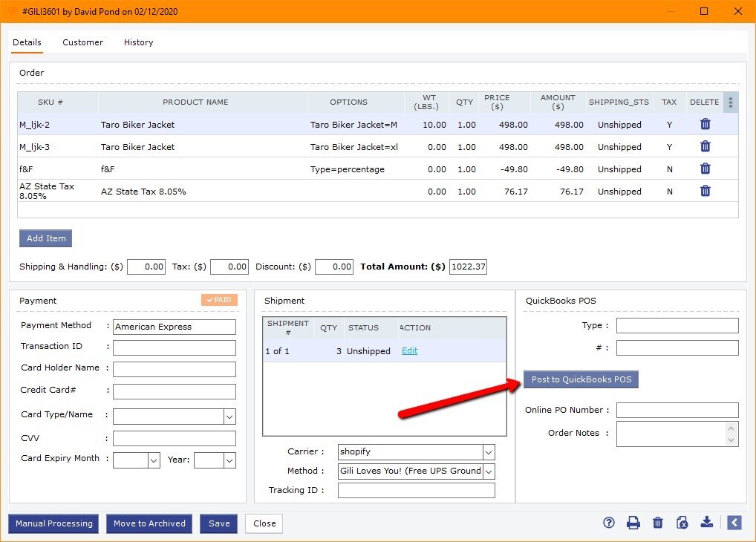
Task: Click the blue back chevron icon
Action: (734, 523)
